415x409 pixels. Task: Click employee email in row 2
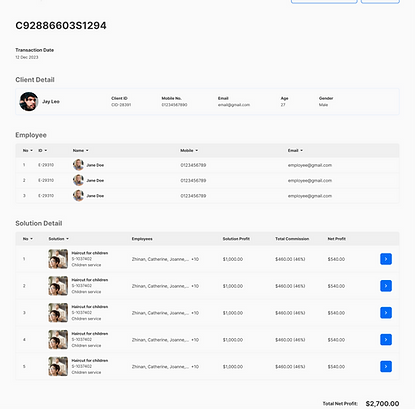point(310,181)
